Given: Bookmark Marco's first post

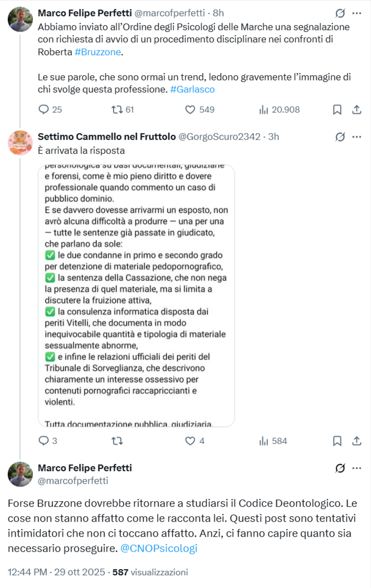Looking at the screenshot, I should [337, 110].
